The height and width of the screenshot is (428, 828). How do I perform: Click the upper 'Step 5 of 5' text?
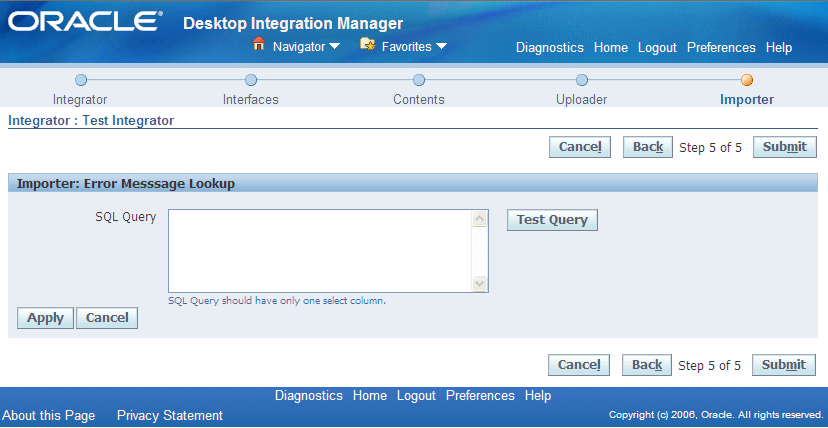tap(710, 148)
